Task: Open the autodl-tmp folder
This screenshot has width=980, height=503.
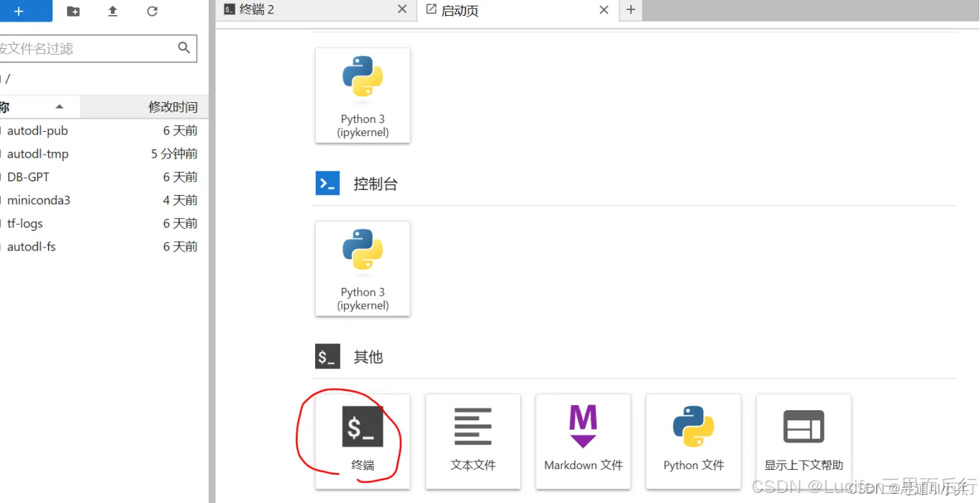Action: coord(38,153)
